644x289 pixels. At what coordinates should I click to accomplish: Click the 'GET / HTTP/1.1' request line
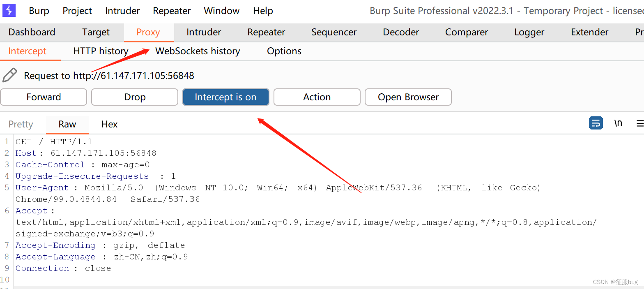tap(54, 142)
